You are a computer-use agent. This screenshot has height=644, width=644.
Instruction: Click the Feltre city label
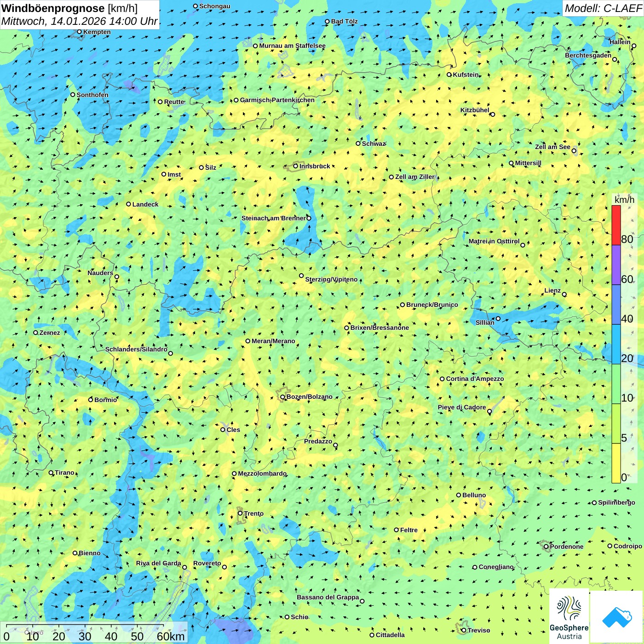coord(408,530)
